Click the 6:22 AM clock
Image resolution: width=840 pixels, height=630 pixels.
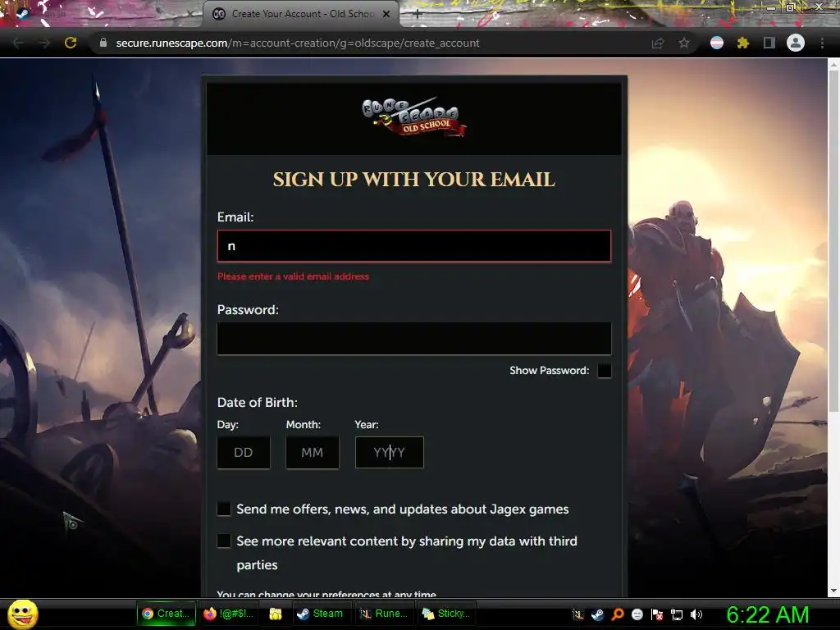click(768, 614)
